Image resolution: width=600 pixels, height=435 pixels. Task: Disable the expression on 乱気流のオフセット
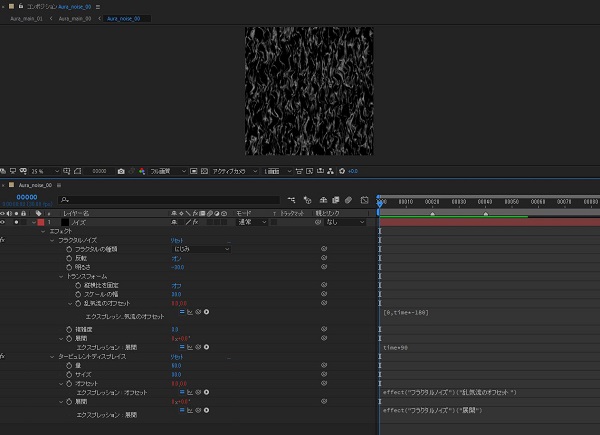click(x=181, y=313)
